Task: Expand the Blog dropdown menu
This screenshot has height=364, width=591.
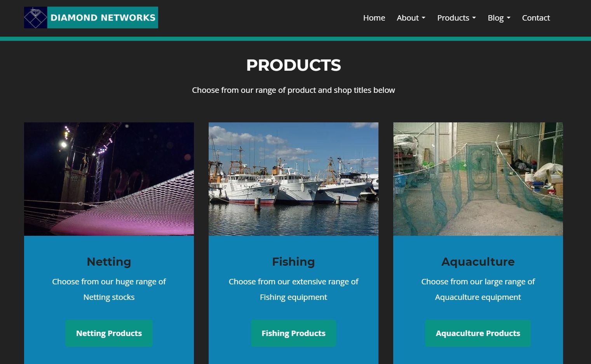Action: click(499, 18)
